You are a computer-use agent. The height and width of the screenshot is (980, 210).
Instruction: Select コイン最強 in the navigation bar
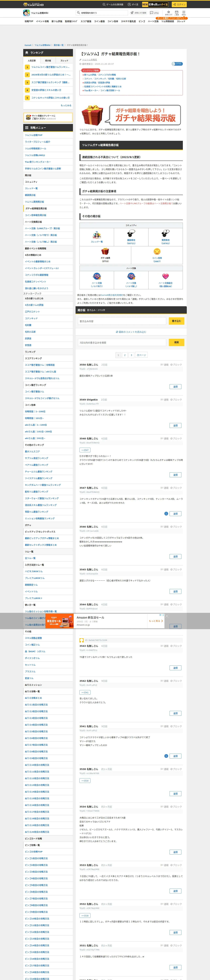(99, 21)
